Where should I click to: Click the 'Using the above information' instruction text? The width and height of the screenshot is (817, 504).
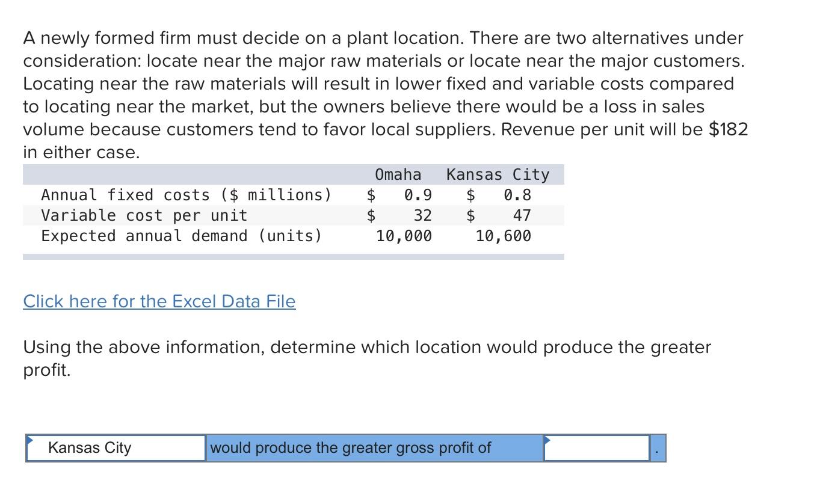coord(367,358)
